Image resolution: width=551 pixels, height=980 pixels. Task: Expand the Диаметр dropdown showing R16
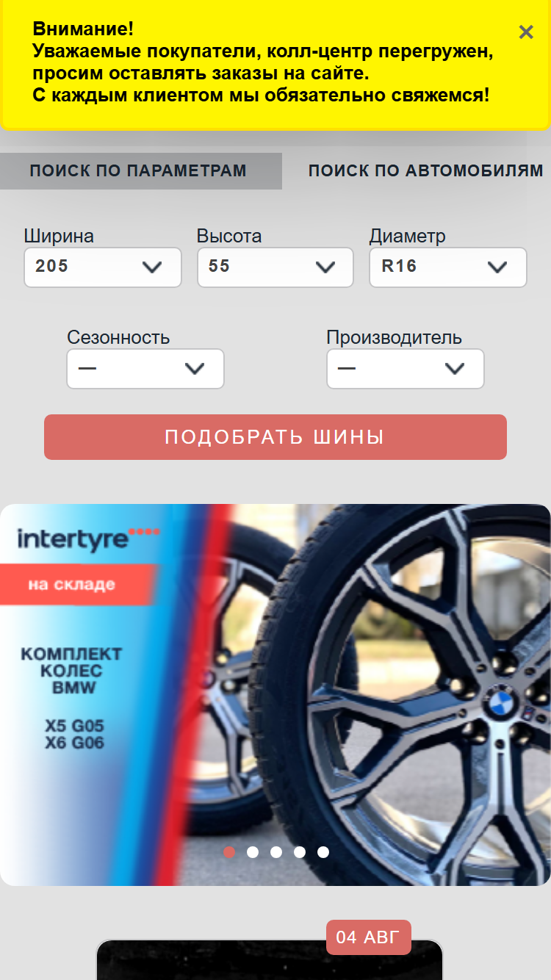[447, 267]
